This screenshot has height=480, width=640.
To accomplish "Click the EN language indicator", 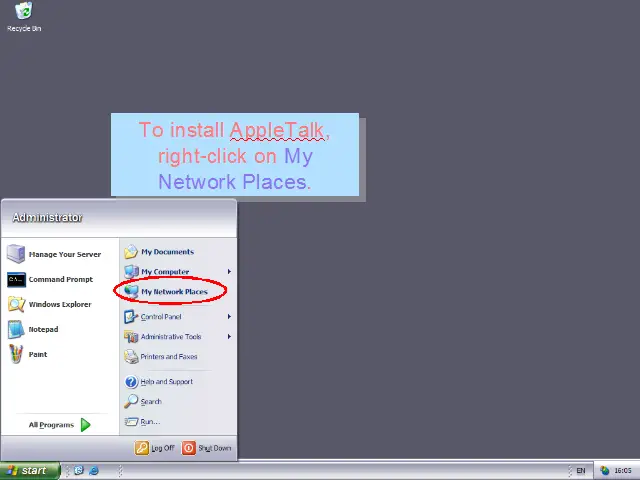I will (581, 471).
